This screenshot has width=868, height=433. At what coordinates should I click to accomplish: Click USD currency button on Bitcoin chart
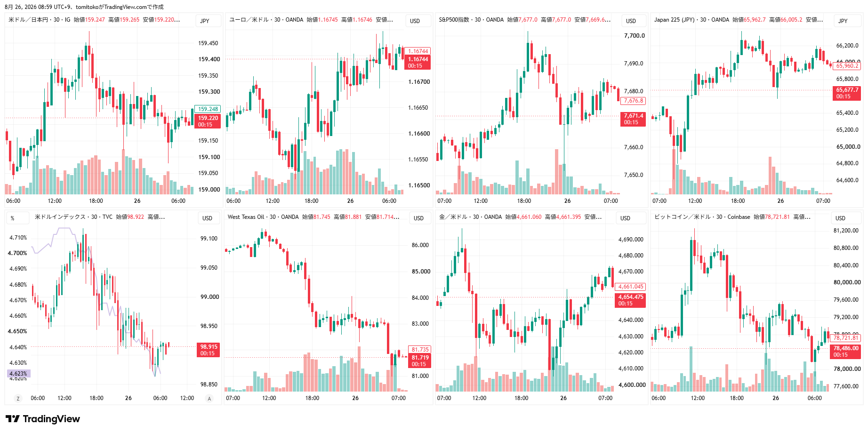tap(840, 218)
